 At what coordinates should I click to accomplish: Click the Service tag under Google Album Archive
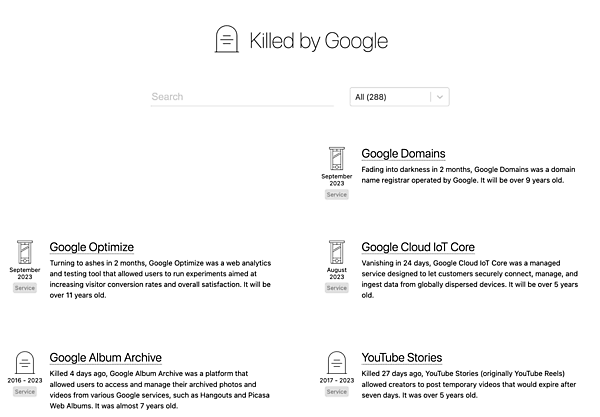point(25,392)
